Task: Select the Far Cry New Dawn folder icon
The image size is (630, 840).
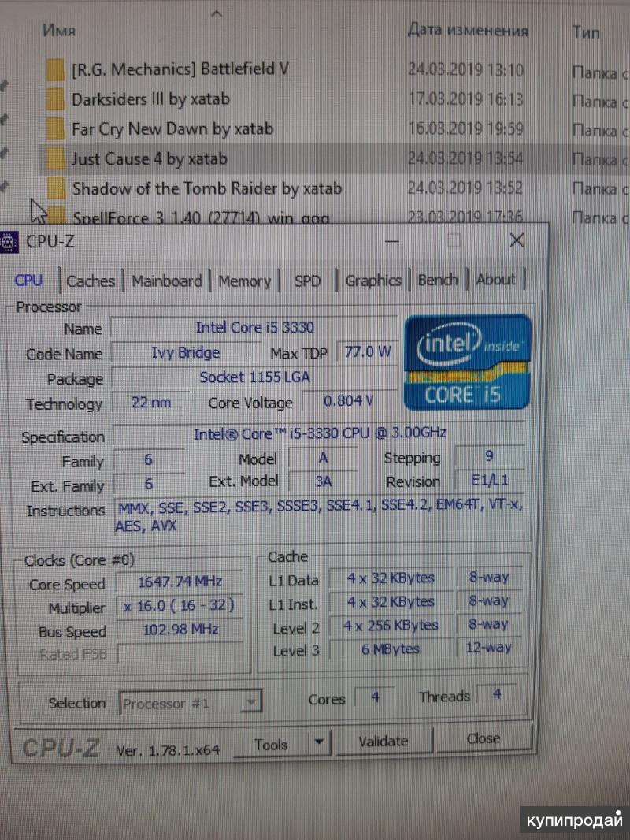Action: pyautogui.click(x=55, y=128)
